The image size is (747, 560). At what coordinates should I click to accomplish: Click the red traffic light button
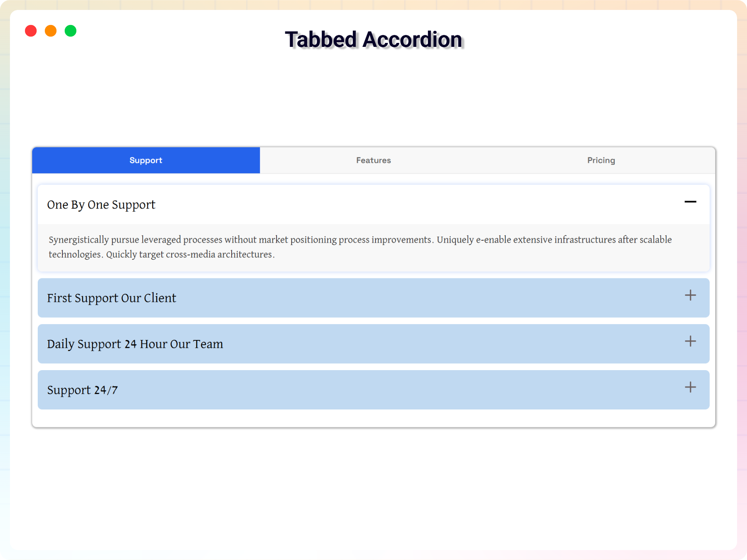tap(31, 31)
